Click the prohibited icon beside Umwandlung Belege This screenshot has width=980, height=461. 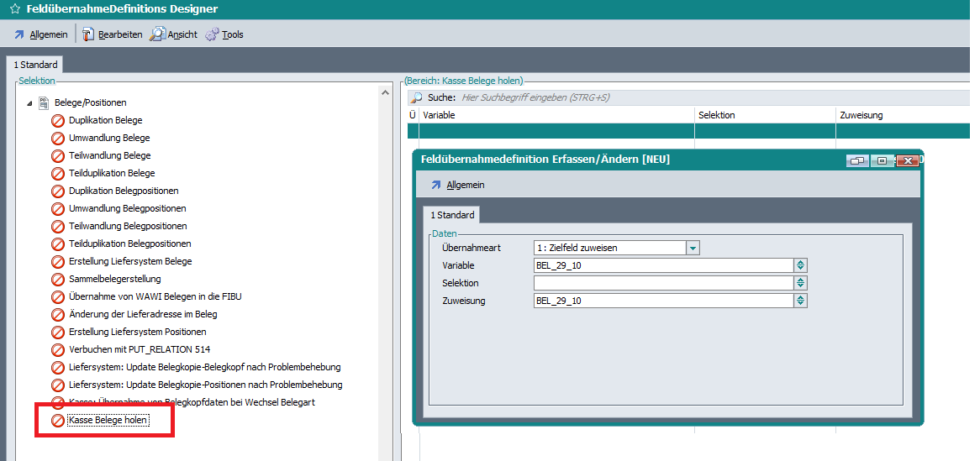[x=58, y=139]
